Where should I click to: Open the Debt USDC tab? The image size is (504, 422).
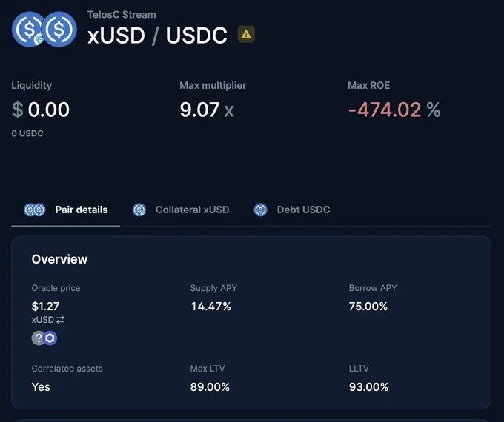[x=303, y=210]
